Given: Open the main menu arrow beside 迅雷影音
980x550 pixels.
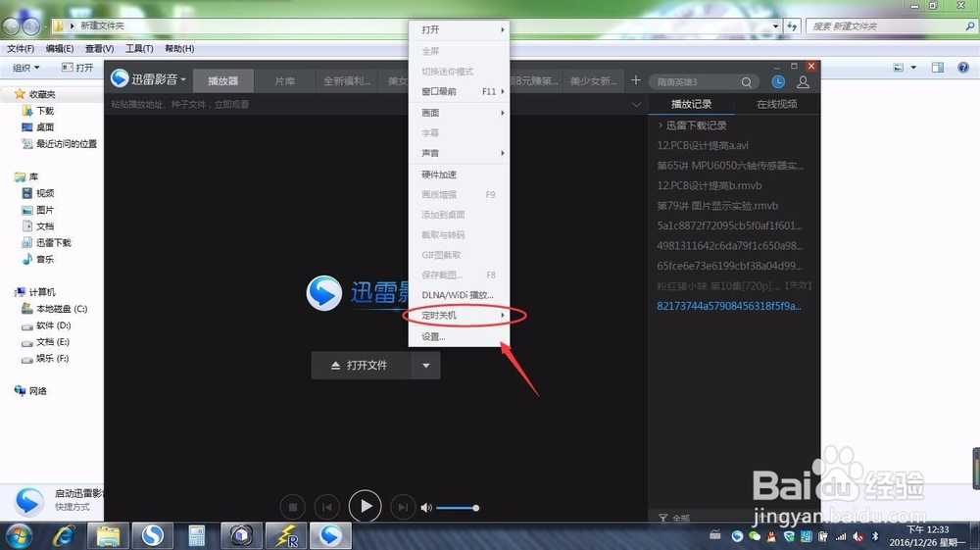Looking at the screenshot, I should [183, 80].
